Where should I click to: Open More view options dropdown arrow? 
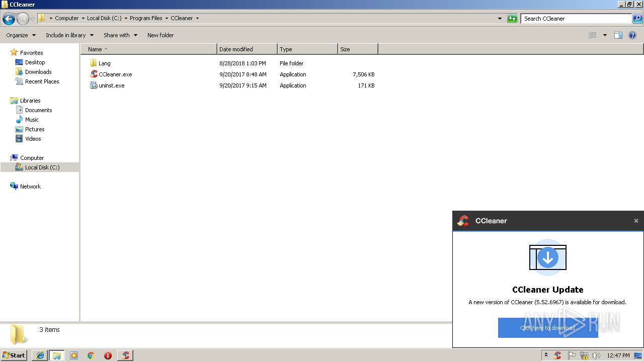[x=605, y=35]
